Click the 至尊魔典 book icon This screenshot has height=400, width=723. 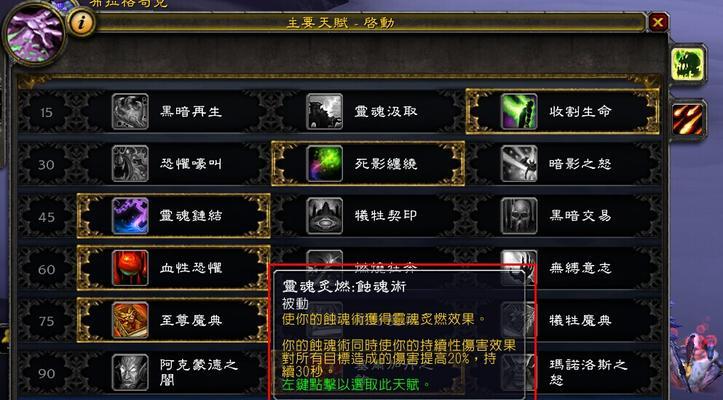coord(130,320)
